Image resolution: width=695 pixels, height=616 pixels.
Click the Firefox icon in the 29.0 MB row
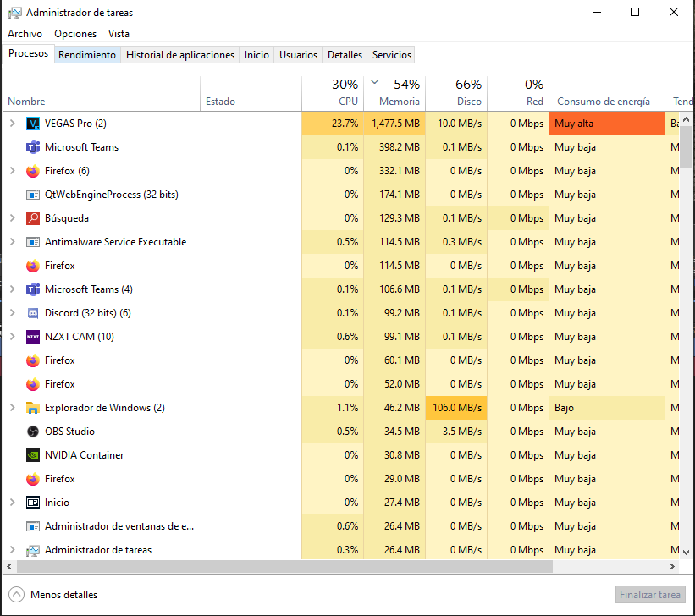[33, 479]
